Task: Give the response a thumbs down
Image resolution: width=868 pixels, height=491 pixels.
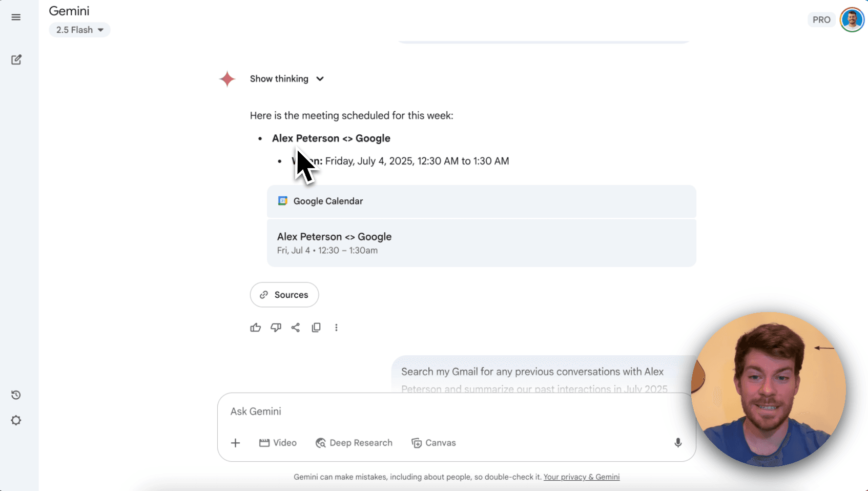Action: pyautogui.click(x=276, y=328)
